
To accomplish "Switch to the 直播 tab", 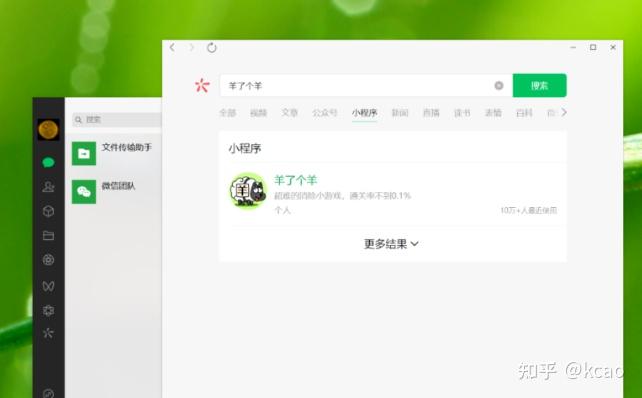I will tap(431, 113).
